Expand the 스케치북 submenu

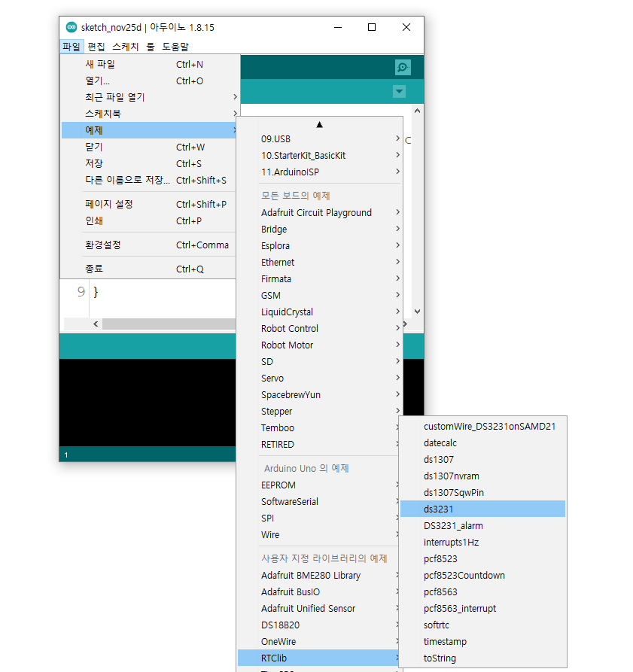click(149, 114)
